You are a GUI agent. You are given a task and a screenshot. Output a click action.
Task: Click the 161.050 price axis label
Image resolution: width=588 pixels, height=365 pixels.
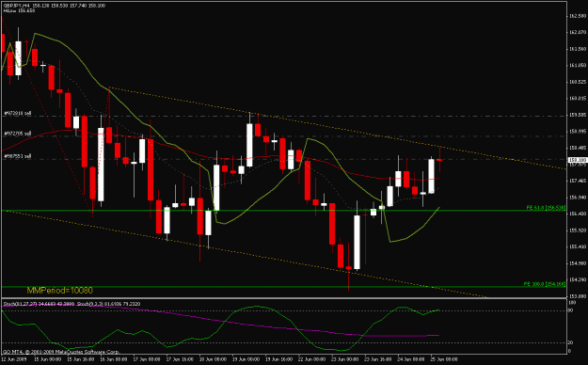coord(578,65)
